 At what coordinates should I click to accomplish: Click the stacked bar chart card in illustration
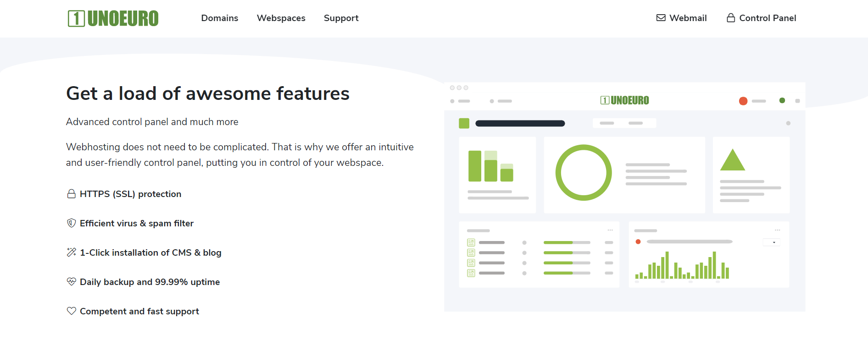[497, 175]
